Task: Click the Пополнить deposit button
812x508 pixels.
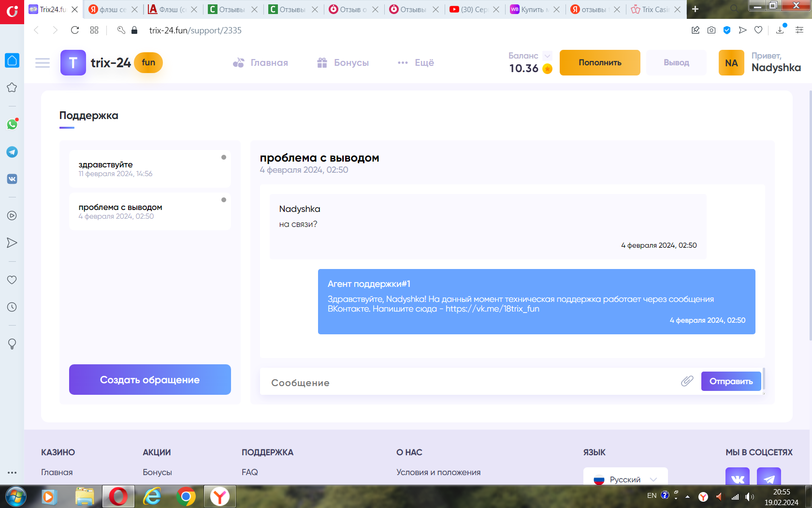Action: coord(600,63)
